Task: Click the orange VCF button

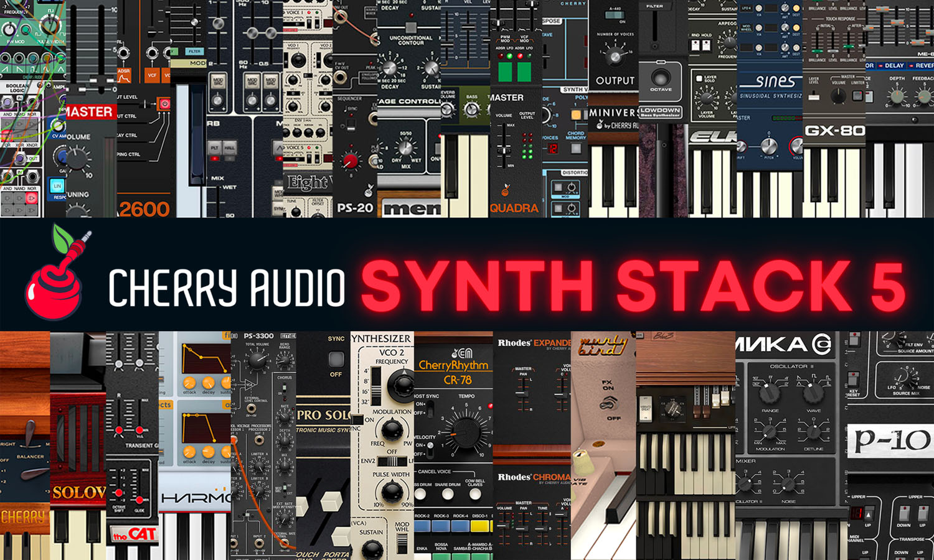Action: point(152,75)
